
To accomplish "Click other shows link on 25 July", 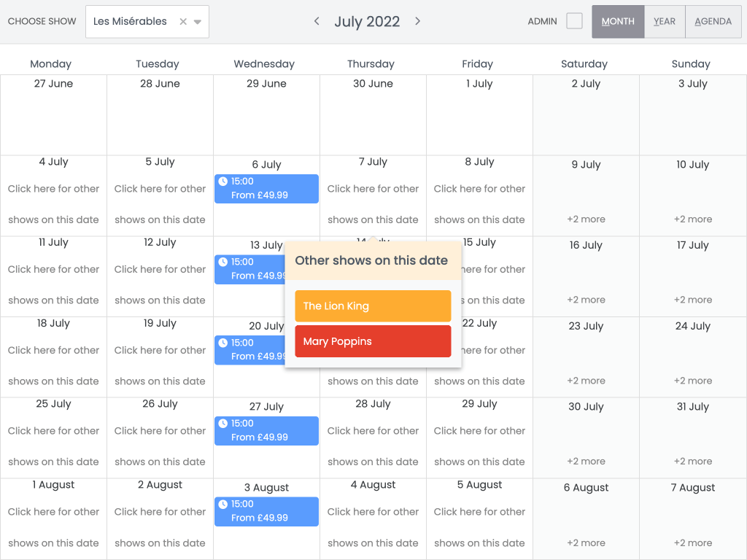I will click(x=53, y=446).
